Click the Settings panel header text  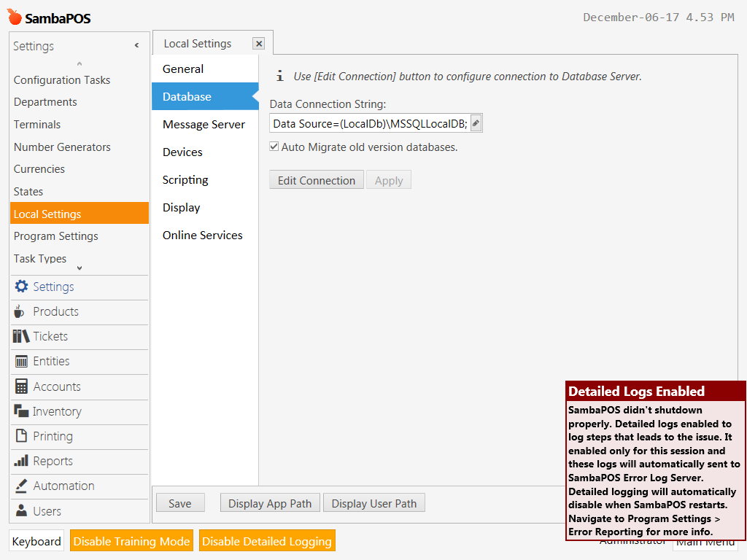tap(34, 46)
